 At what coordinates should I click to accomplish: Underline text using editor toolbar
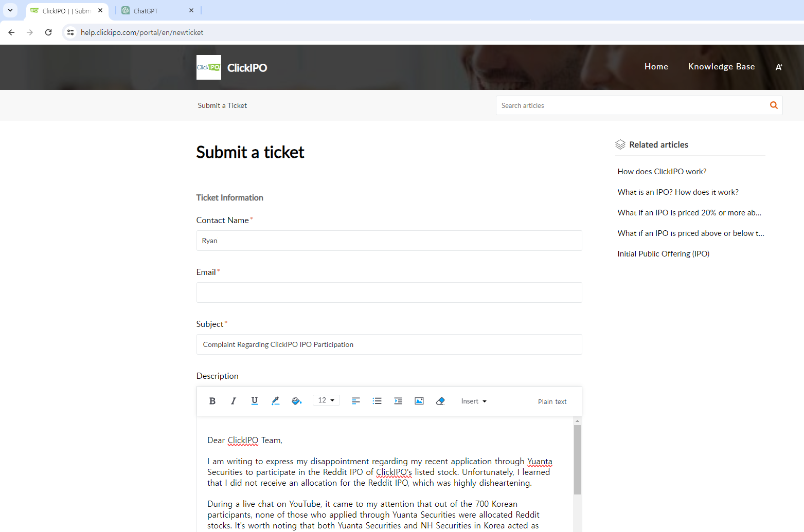254,401
